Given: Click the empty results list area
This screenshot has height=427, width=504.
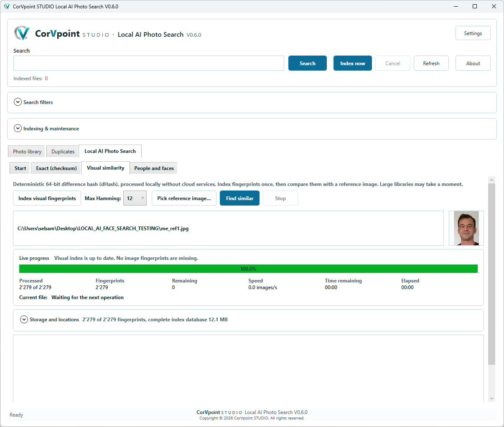Looking at the screenshot, I should click(248, 368).
